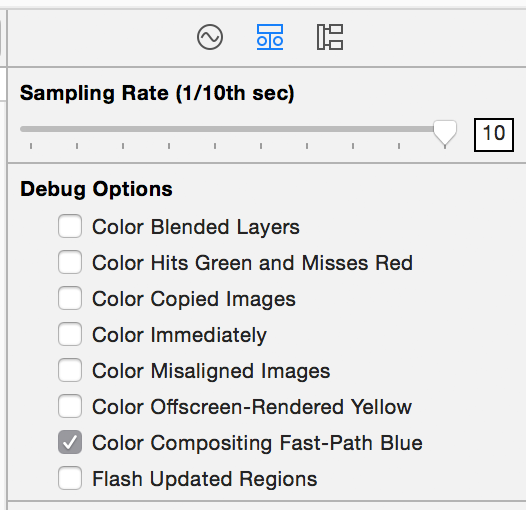Click the Flash Updated Regions label text
526x510 pixels.
(x=205, y=479)
